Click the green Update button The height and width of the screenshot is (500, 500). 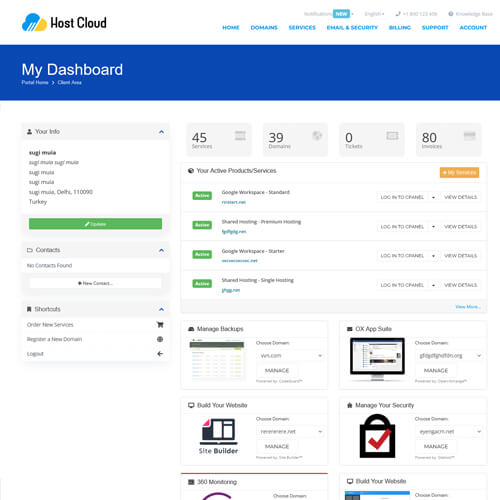[x=95, y=224]
